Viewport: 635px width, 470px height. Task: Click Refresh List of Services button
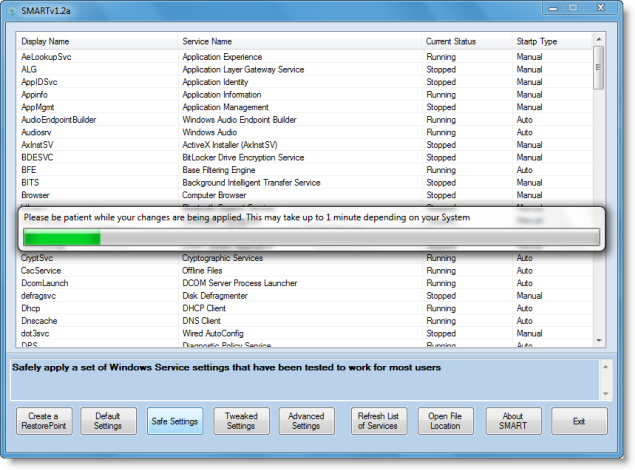[x=379, y=421]
